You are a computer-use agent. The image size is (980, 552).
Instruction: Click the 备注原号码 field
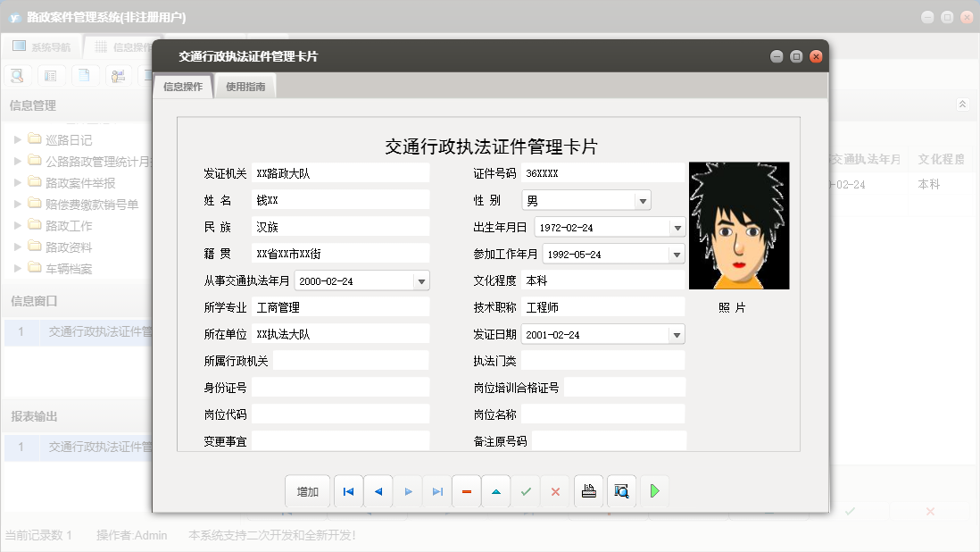coord(610,440)
